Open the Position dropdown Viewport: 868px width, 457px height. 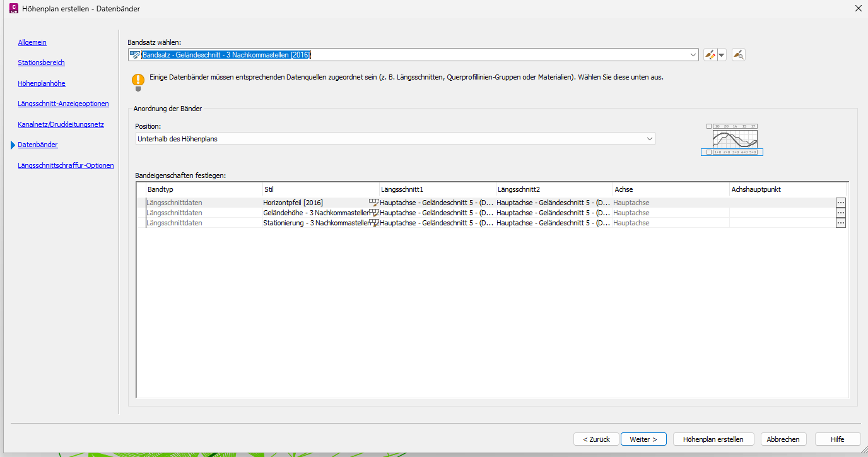(650, 138)
